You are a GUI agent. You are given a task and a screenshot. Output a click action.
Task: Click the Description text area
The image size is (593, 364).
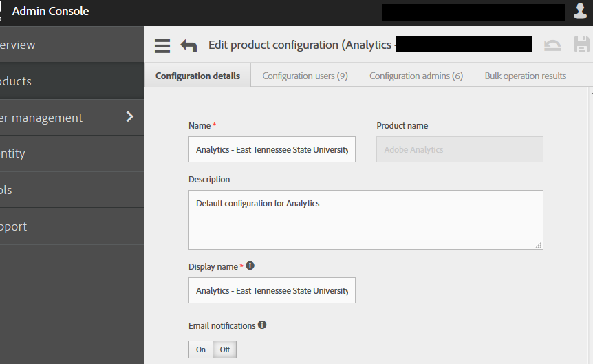pos(365,220)
